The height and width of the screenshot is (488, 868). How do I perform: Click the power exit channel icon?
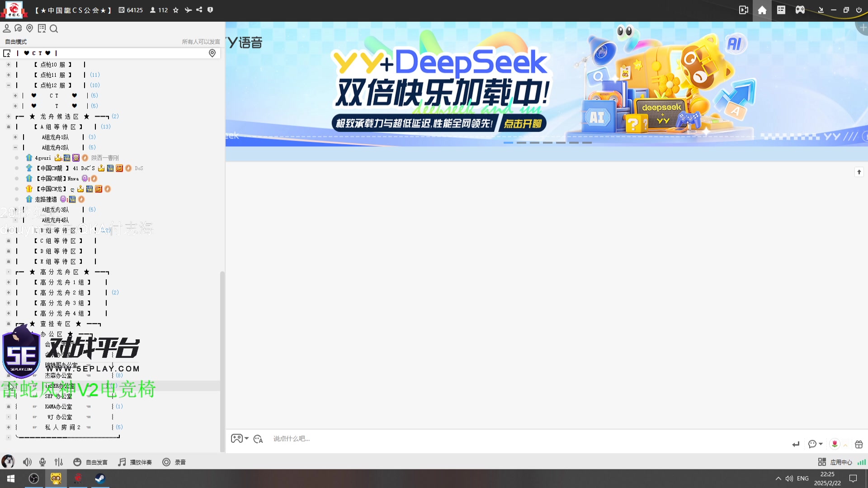pyautogui.click(x=859, y=10)
